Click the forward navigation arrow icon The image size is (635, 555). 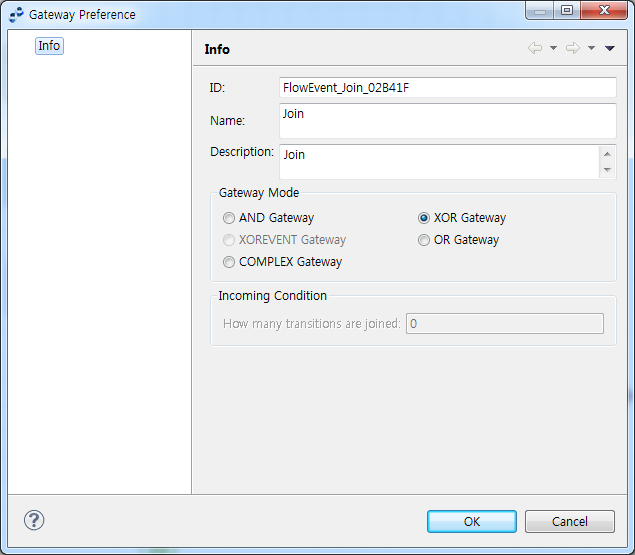[x=573, y=48]
